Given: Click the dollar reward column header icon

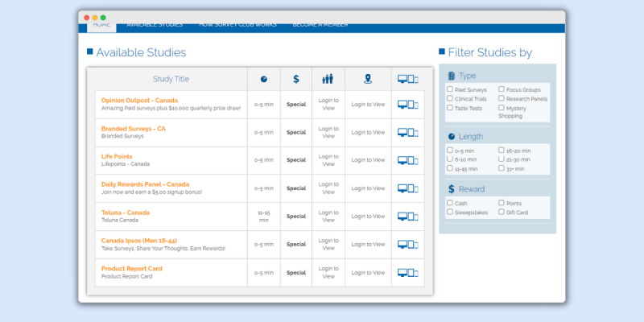Looking at the screenshot, I should (x=296, y=79).
